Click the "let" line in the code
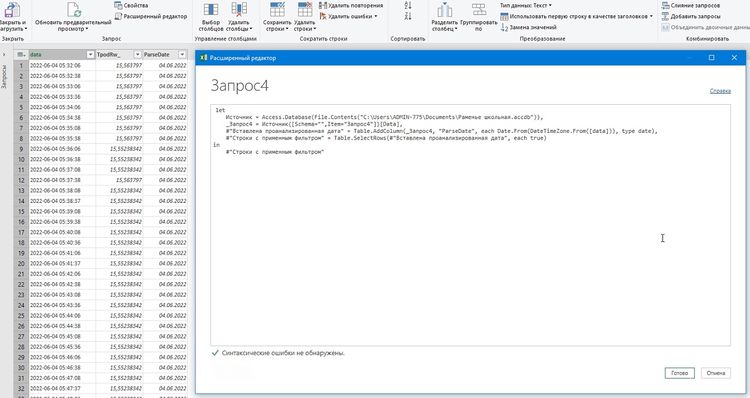 pyautogui.click(x=220, y=110)
